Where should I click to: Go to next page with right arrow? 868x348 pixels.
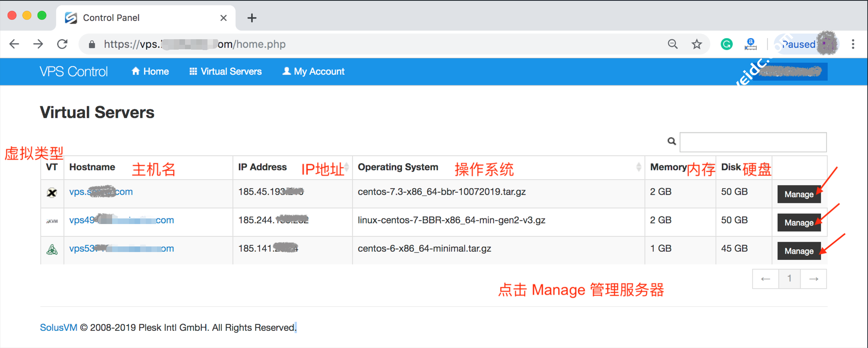click(x=813, y=279)
